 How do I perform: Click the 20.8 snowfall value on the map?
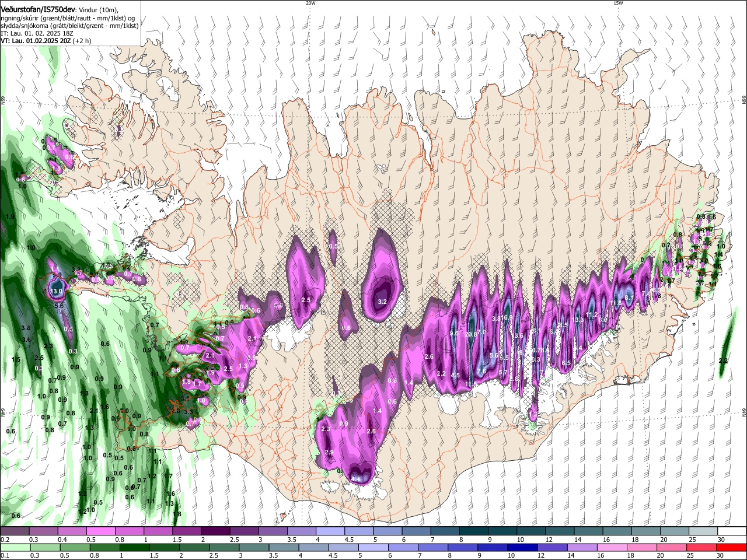[x=472, y=334]
